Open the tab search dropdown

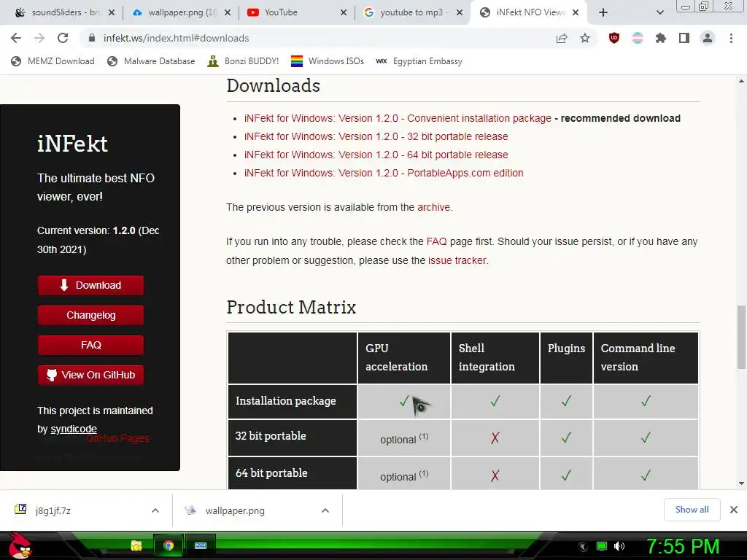pos(659,13)
